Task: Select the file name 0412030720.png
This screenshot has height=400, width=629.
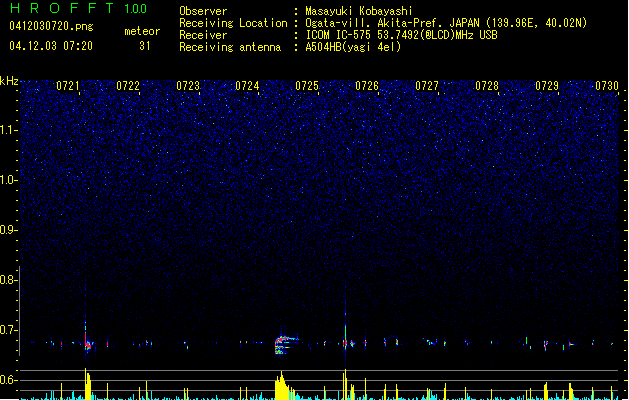Action: (51, 26)
